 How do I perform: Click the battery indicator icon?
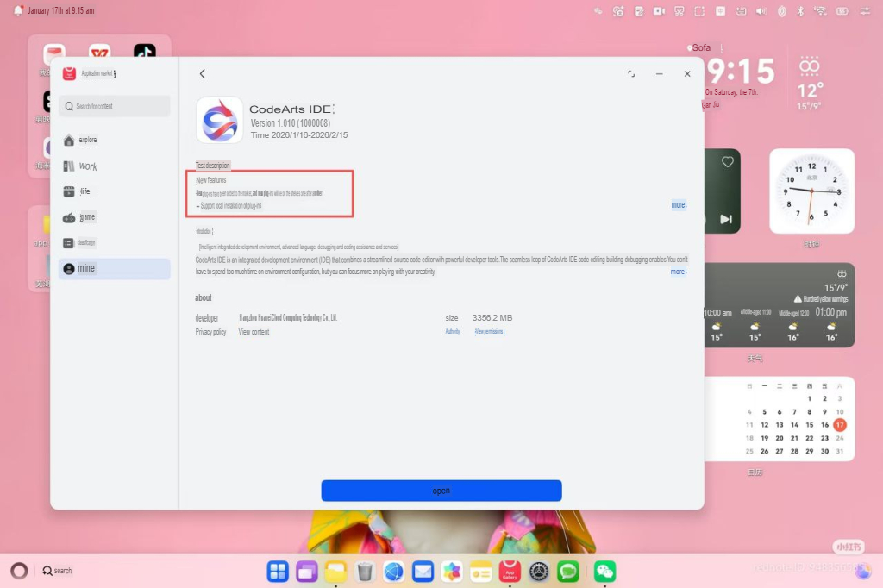point(842,11)
